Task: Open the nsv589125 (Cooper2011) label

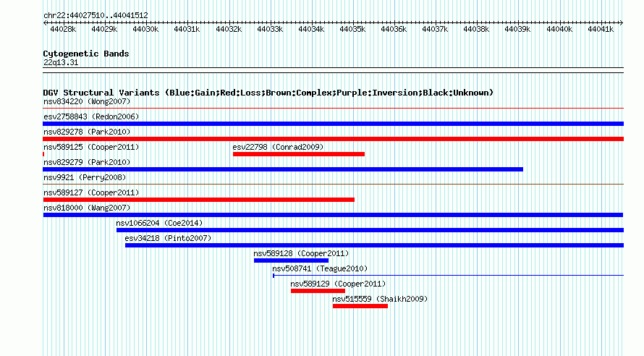Action: coord(91,147)
